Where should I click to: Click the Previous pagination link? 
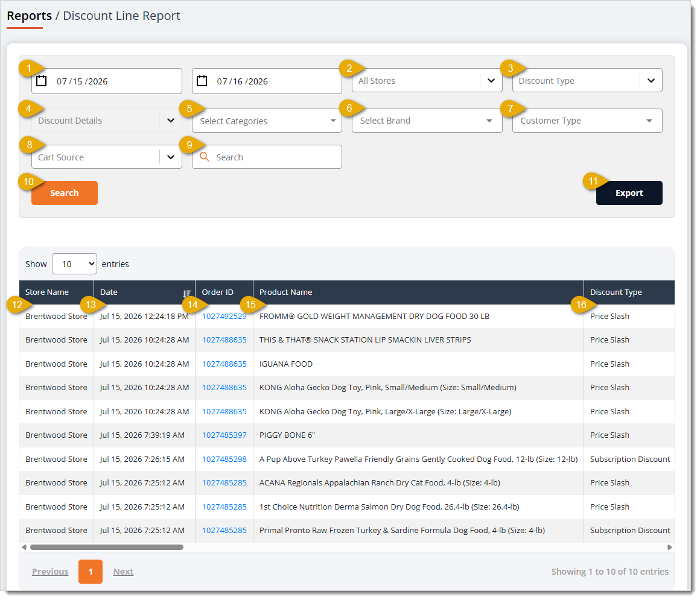(50, 572)
